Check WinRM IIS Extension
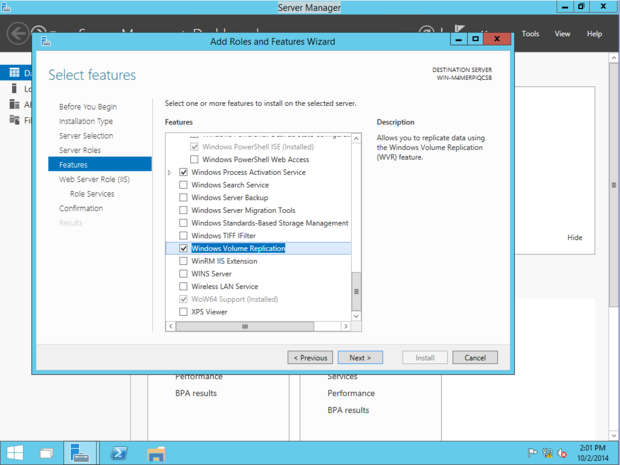This screenshot has width=620, height=465. 183,261
